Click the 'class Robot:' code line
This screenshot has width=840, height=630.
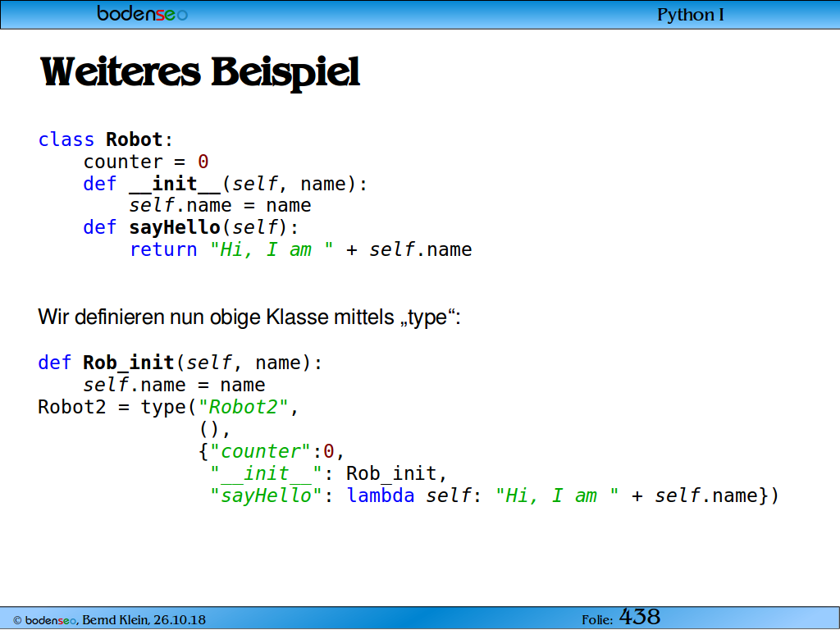pos(106,139)
